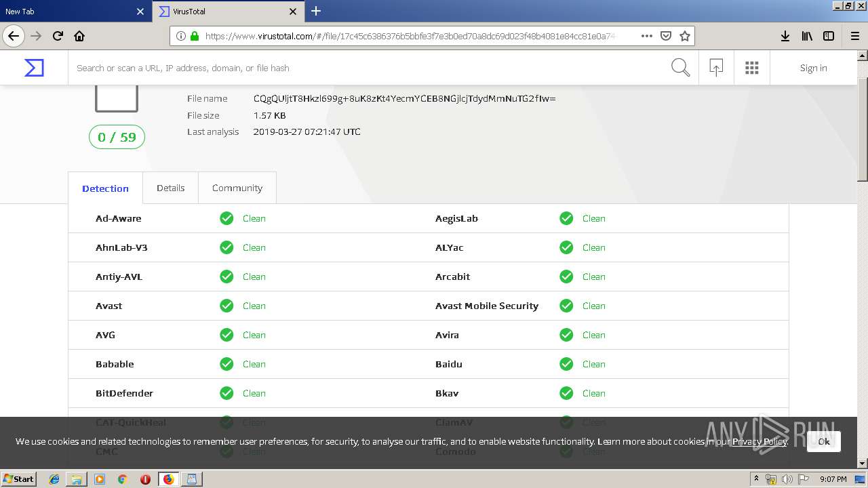Open Chrome from the taskbar

[x=122, y=479]
